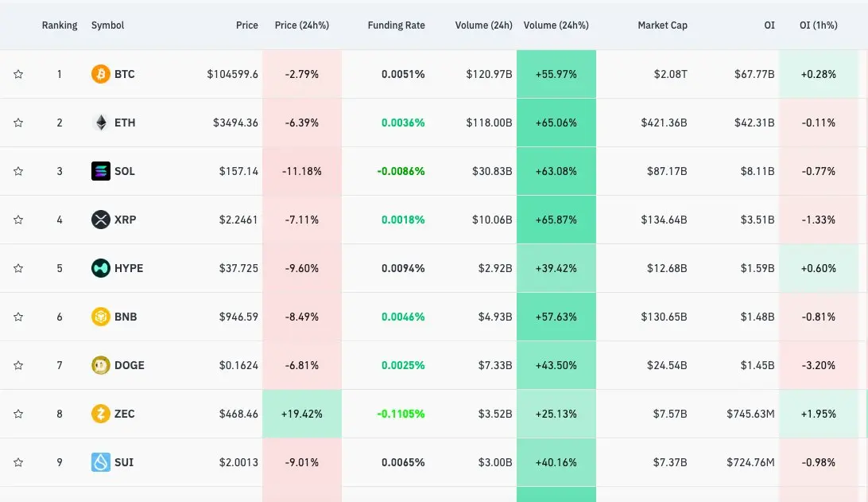This screenshot has height=502, width=868.
Task: Favorite HYPE with its star
Action: (x=18, y=268)
